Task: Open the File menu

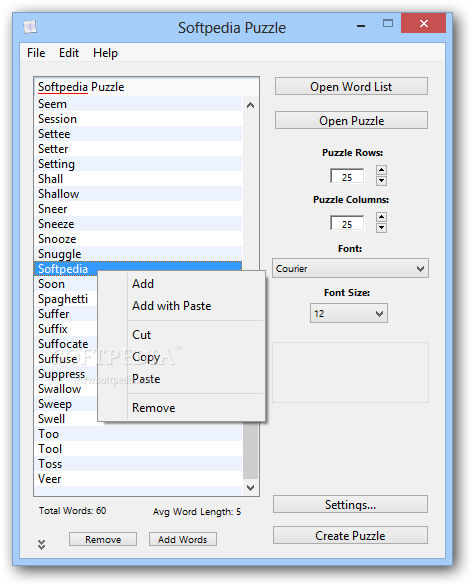Action: click(x=36, y=53)
